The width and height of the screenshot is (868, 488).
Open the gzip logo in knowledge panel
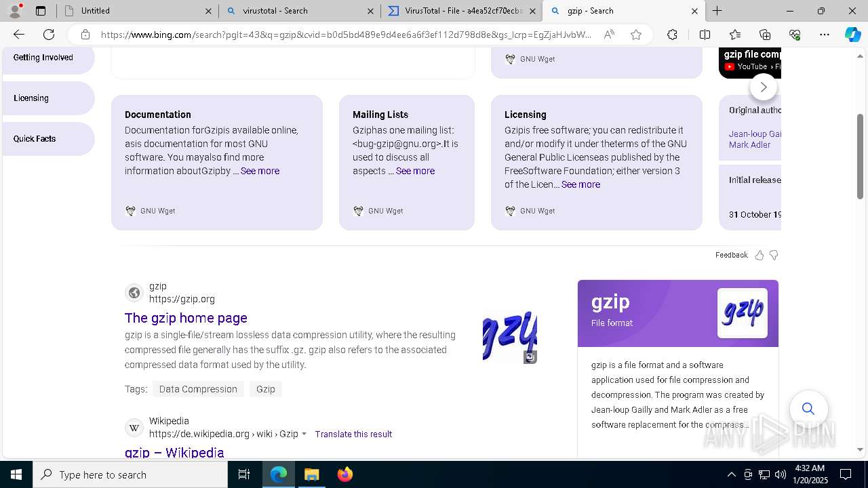[x=743, y=313]
